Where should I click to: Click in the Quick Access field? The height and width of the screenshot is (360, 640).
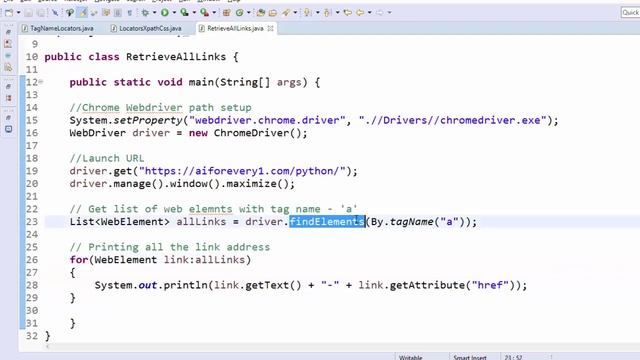tap(630, 13)
